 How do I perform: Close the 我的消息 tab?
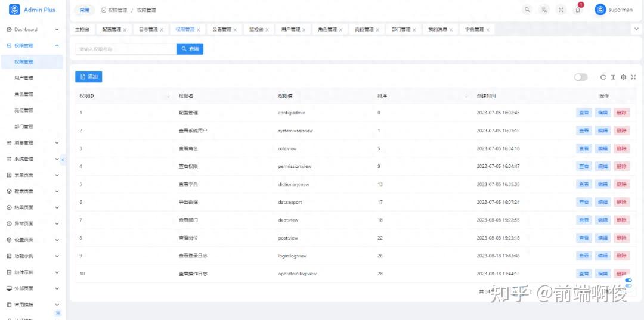click(451, 30)
